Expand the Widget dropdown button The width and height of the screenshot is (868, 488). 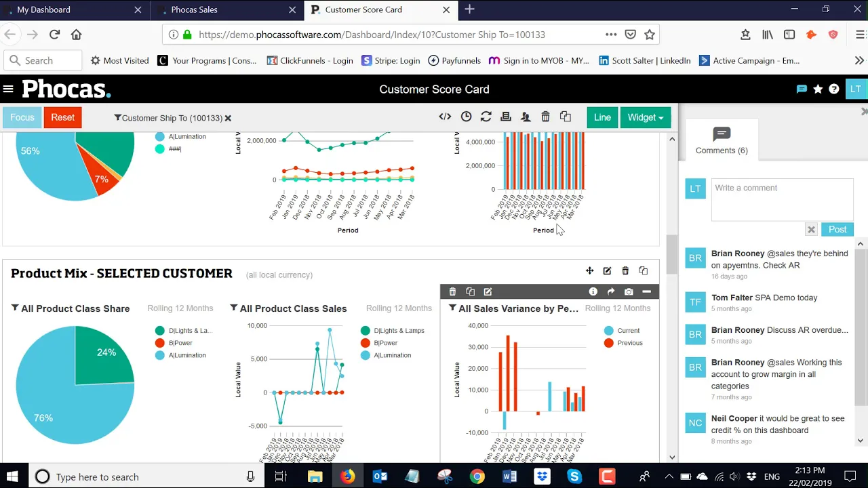(x=645, y=117)
